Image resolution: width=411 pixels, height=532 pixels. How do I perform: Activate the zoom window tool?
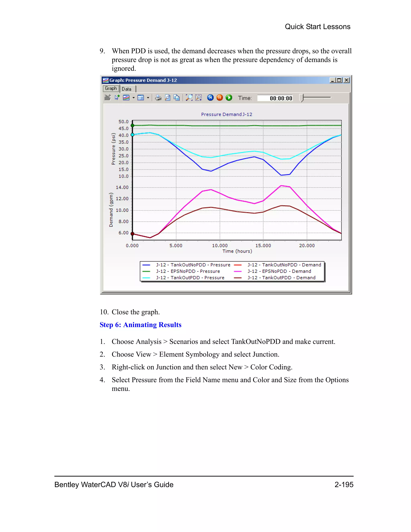(198, 98)
